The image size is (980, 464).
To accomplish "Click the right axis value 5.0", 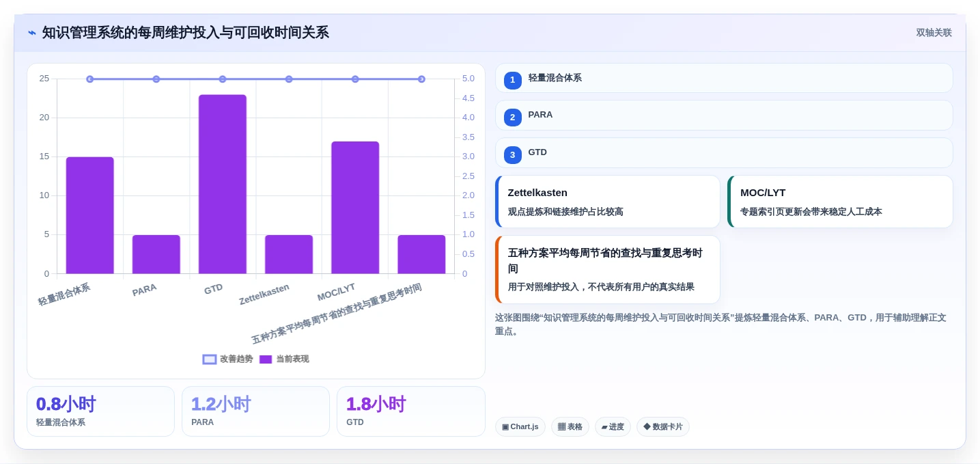I will [468, 79].
